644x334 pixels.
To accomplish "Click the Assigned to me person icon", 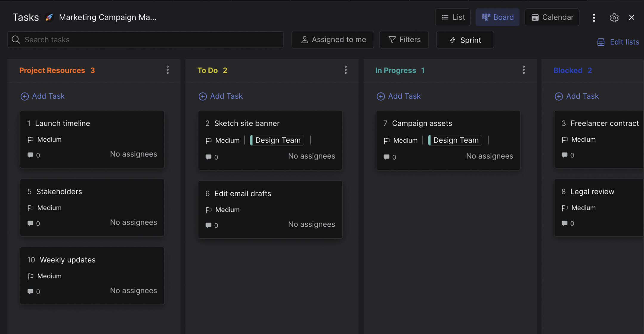I will [x=304, y=39].
